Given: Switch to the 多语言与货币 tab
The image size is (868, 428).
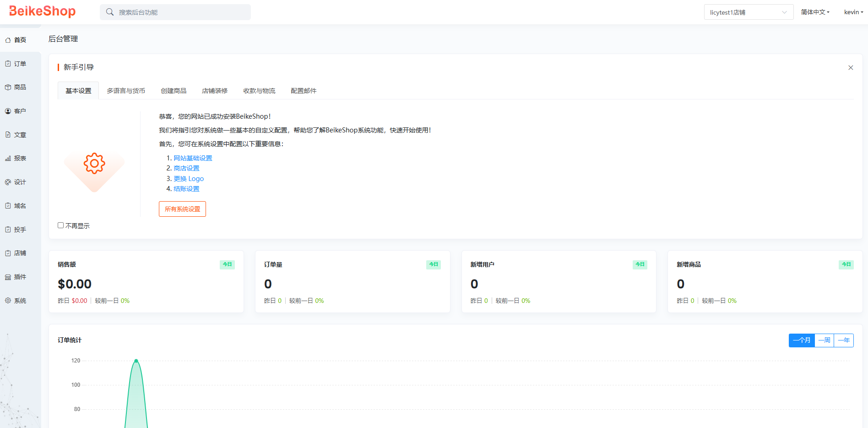Looking at the screenshot, I should coord(126,91).
